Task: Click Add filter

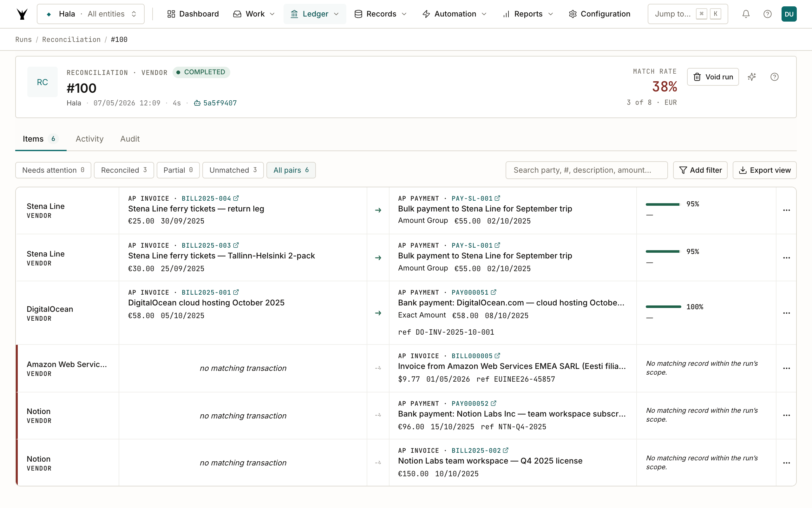Action: [700, 170]
